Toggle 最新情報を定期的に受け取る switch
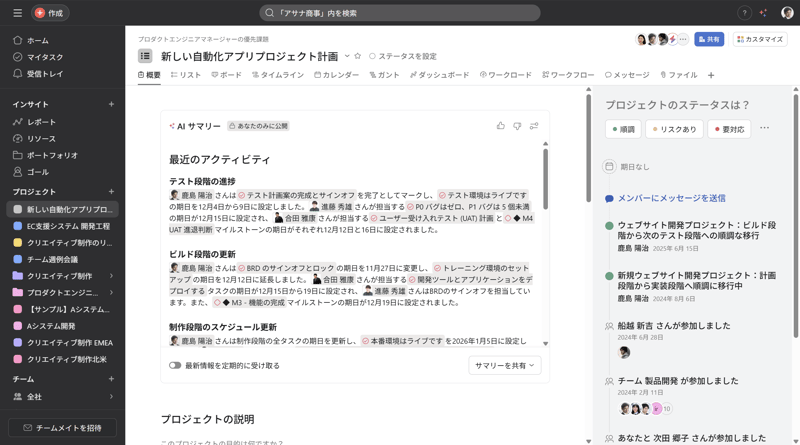Screen dimensions: 800x445 click(x=175, y=366)
